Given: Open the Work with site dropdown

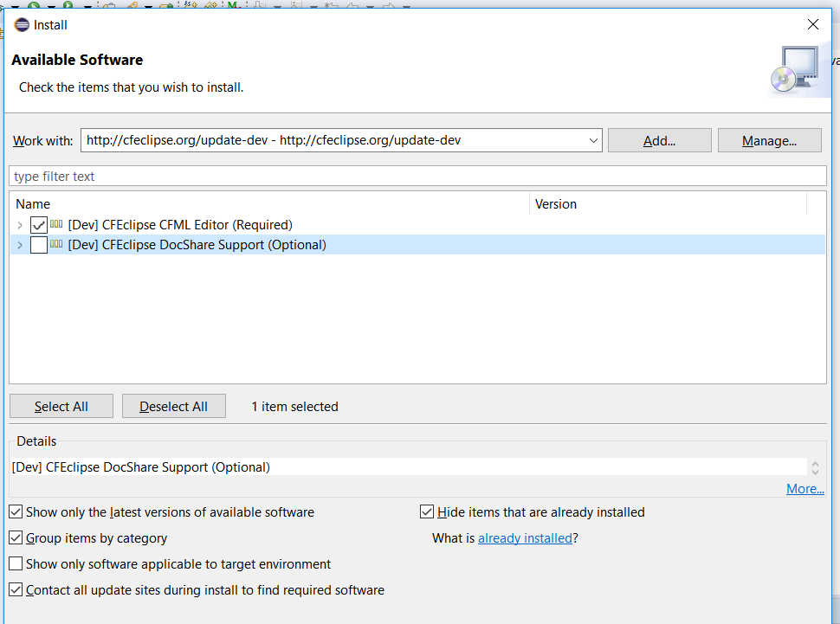Looking at the screenshot, I should tap(594, 139).
